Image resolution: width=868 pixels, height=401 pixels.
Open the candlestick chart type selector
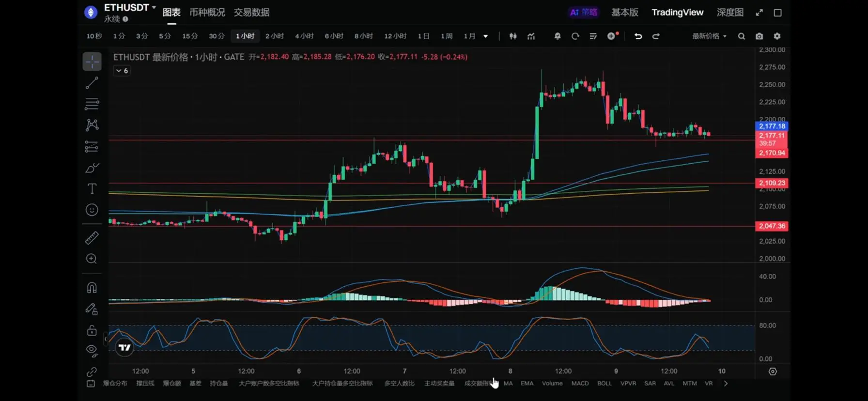513,36
